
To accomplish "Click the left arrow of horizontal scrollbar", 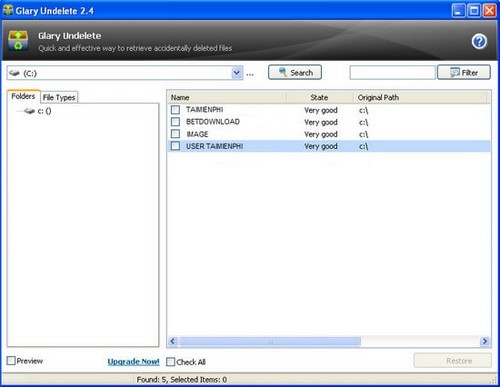I will (x=173, y=341).
